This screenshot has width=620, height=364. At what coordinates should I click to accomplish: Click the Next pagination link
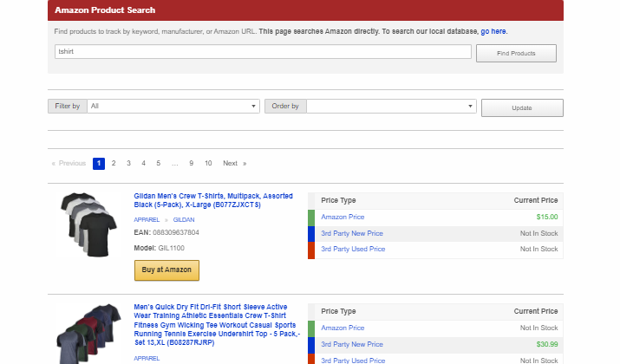click(x=234, y=163)
